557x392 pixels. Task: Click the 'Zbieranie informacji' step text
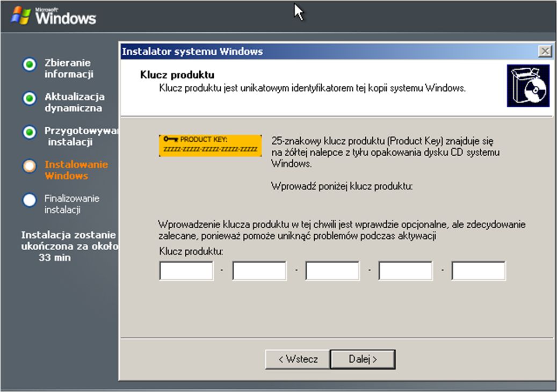[69, 68]
